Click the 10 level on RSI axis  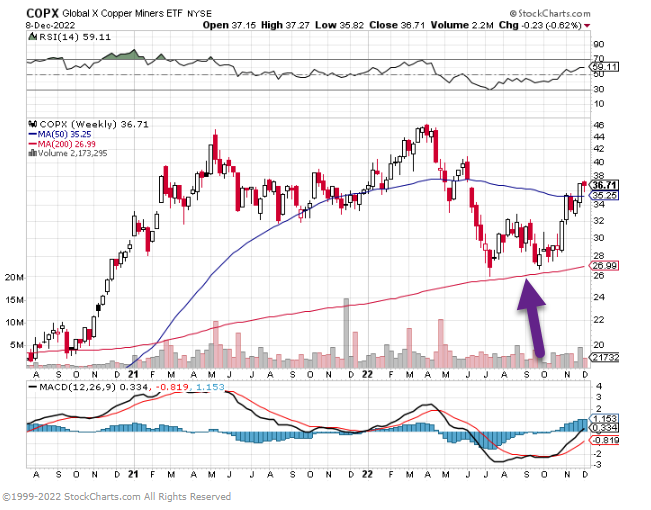599,104
